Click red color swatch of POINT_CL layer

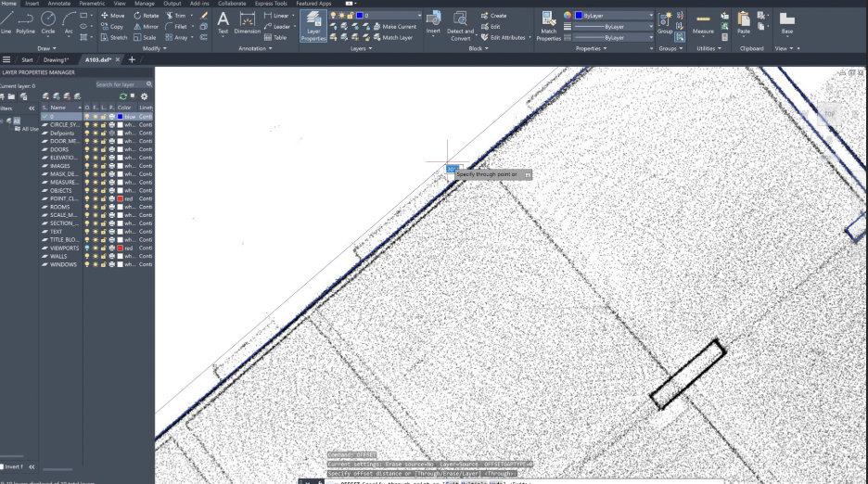[120, 198]
